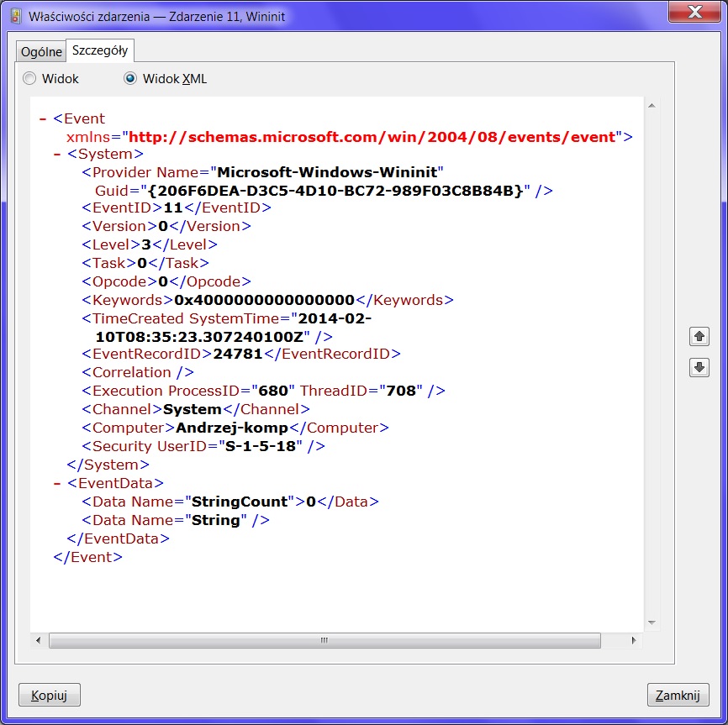Screen dimensions: 728x725
Task: Click the EventRecordID value 24781
Action: (x=238, y=354)
